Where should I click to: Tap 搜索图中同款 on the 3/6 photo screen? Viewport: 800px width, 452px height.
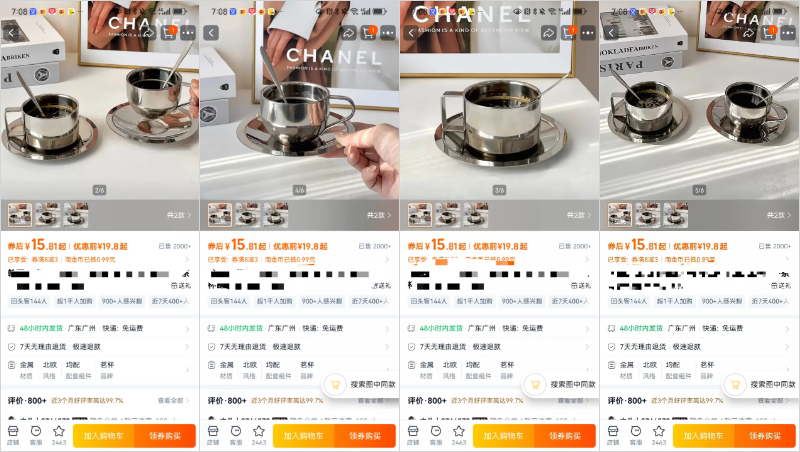coord(561,384)
